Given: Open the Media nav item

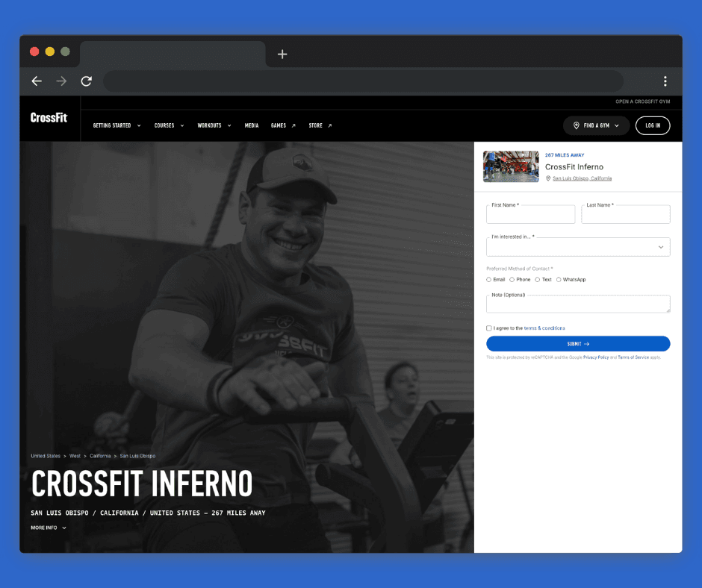Looking at the screenshot, I should (252, 126).
